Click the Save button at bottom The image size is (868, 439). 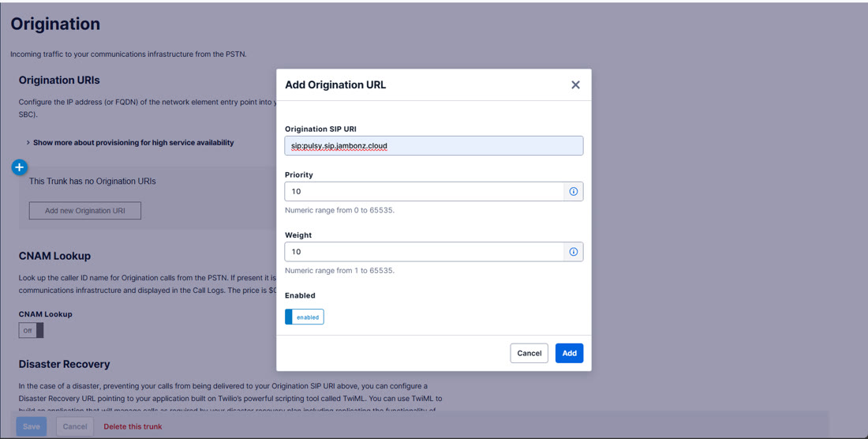(x=31, y=426)
